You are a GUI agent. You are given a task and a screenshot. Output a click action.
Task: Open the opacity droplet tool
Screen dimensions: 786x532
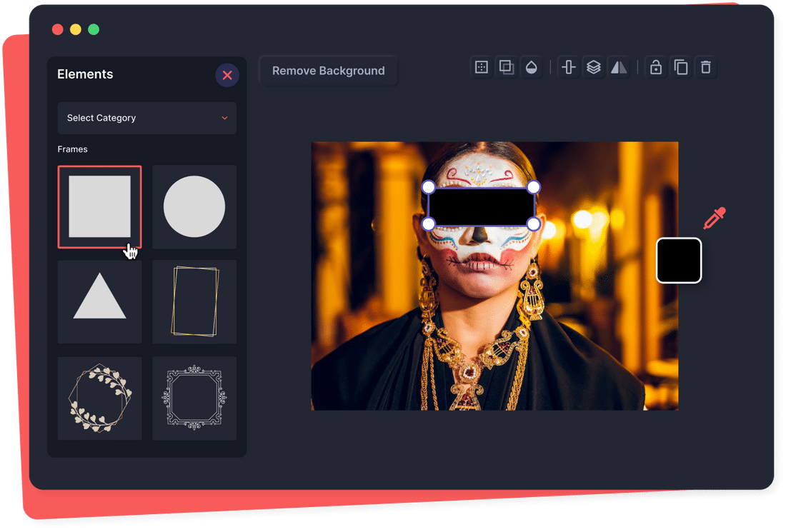(x=532, y=66)
